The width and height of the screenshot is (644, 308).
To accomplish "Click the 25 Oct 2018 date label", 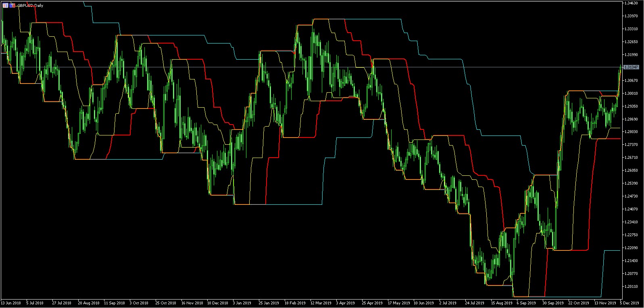I will click(166, 303).
